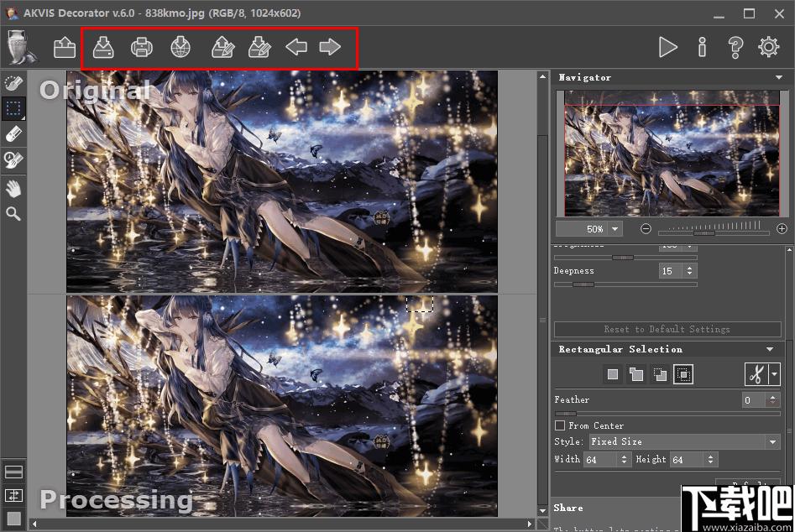The image size is (795, 532).
Task: Click the Height input field
Action: coord(688,460)
